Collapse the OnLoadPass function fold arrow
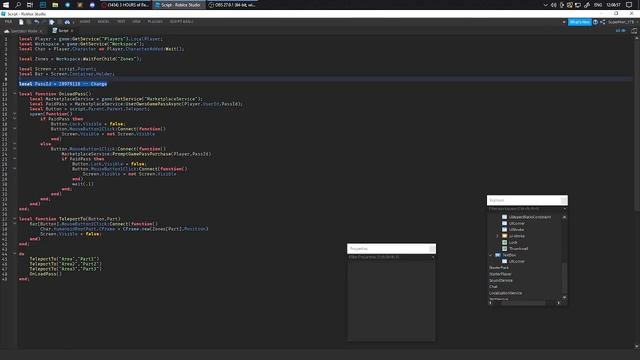The height and width of the screenshot is (360, 640). pyautogui.click(x=15, y=94)
